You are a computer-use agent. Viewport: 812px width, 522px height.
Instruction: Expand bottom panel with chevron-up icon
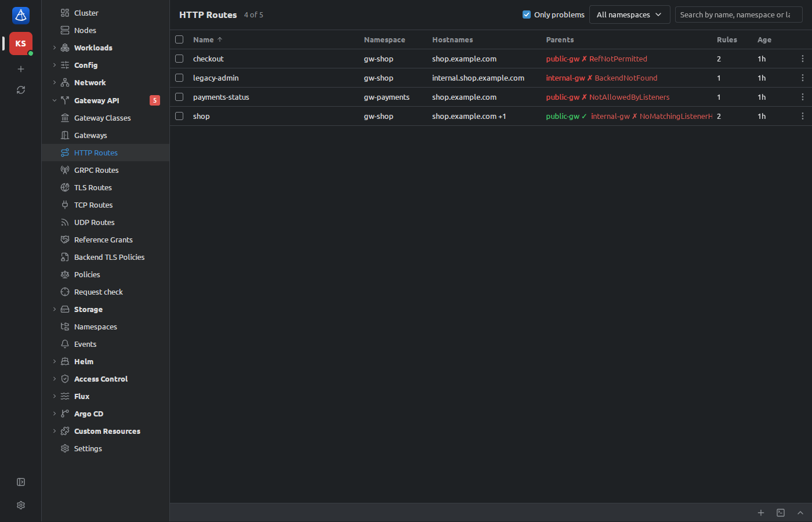800,513
